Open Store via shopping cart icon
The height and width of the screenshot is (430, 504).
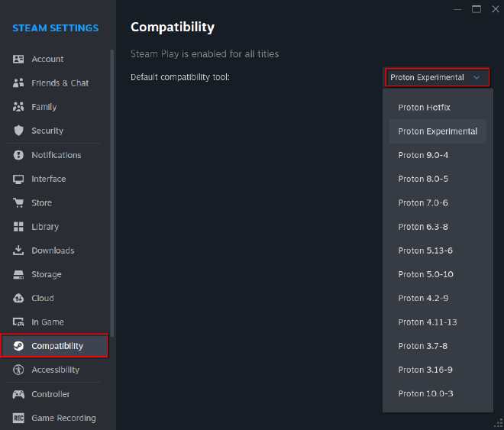point(18,203)
